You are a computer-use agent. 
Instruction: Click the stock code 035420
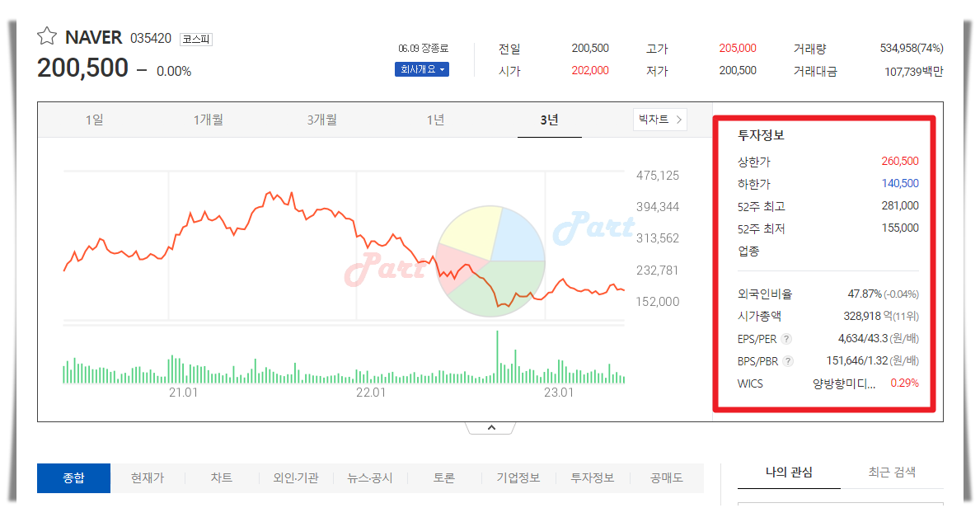(151, 38)
